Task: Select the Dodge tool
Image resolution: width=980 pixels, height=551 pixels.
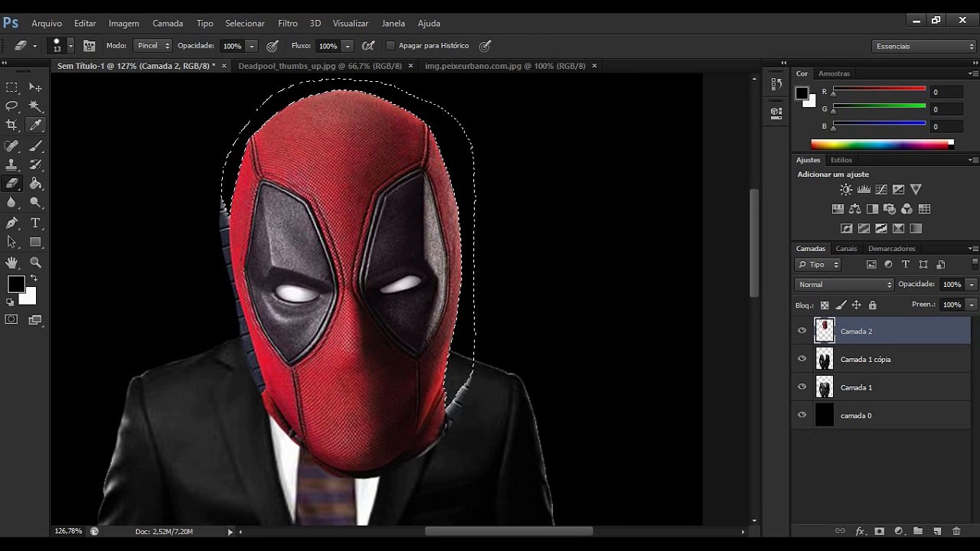Action: pyautogui.click(x=35, y=203)
